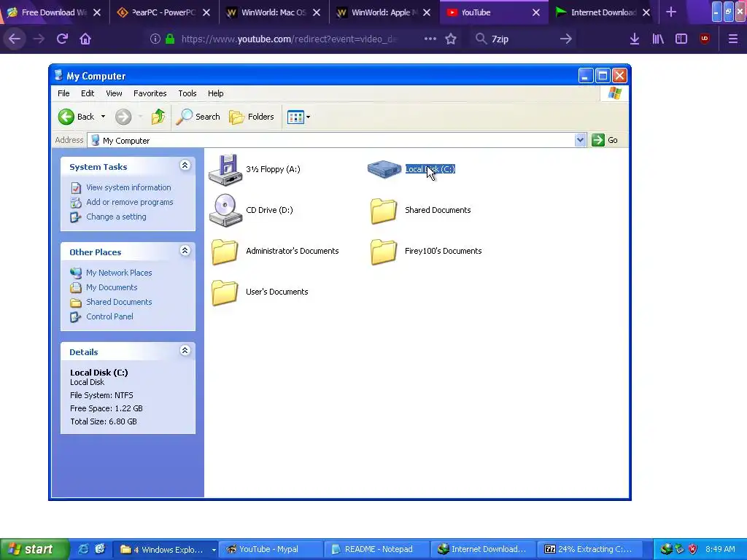Open the Help menu
Screen dimensions: 747x560
215,93
